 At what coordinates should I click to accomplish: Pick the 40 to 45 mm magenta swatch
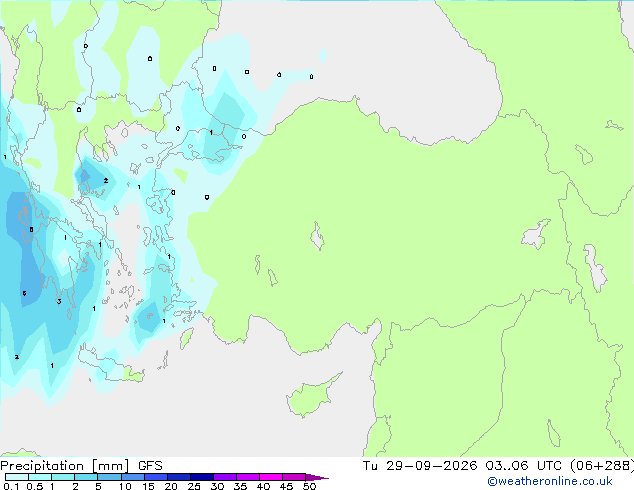click(271, 477)
